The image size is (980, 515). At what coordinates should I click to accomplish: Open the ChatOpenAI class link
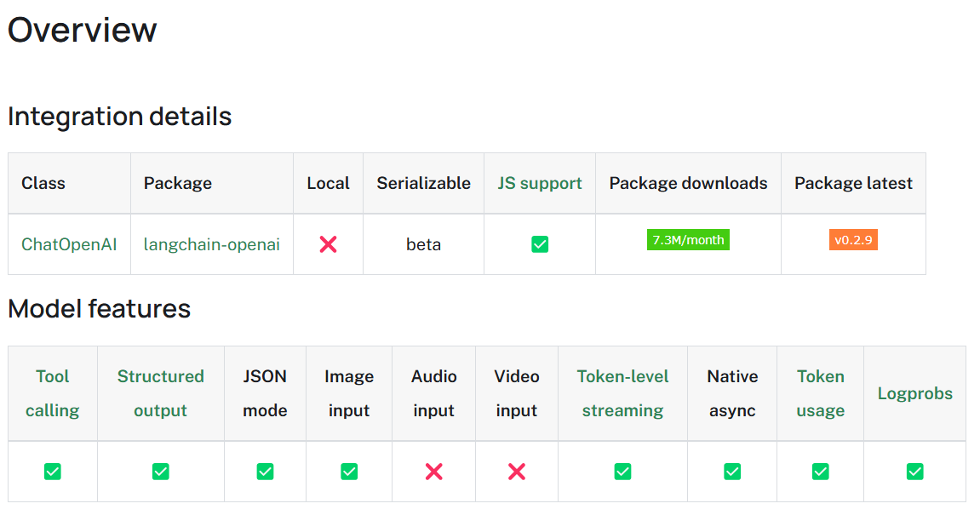[69, 244]
